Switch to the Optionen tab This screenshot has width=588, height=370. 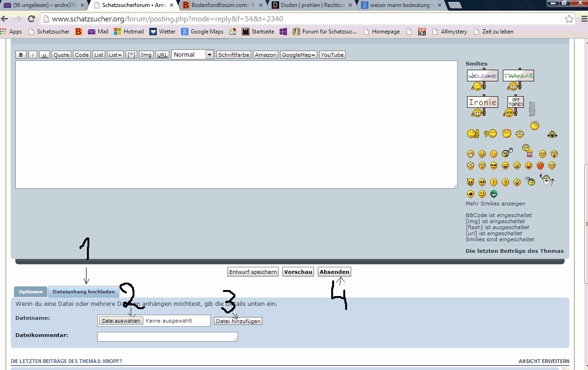click(31, 292)
